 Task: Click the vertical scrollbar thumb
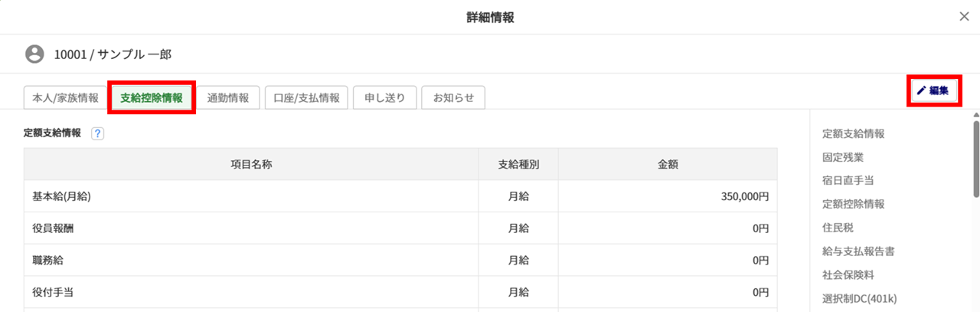(x=975, y=157)
